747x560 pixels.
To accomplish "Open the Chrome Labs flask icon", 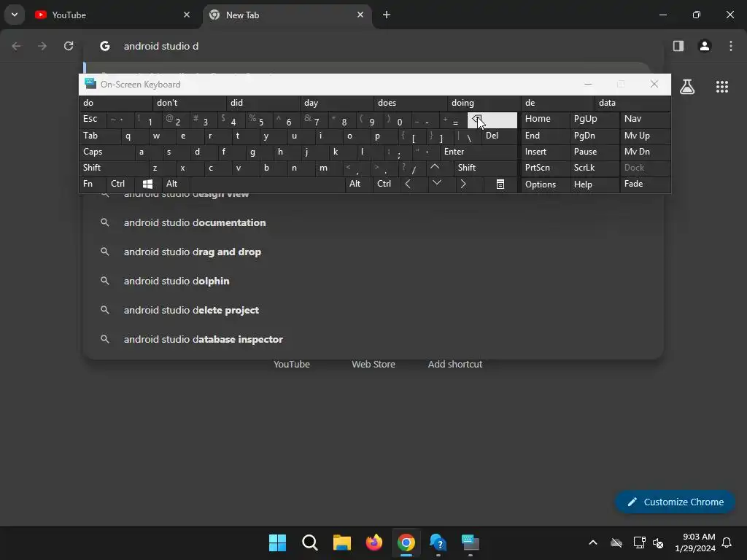I will [x=687, y=86].
